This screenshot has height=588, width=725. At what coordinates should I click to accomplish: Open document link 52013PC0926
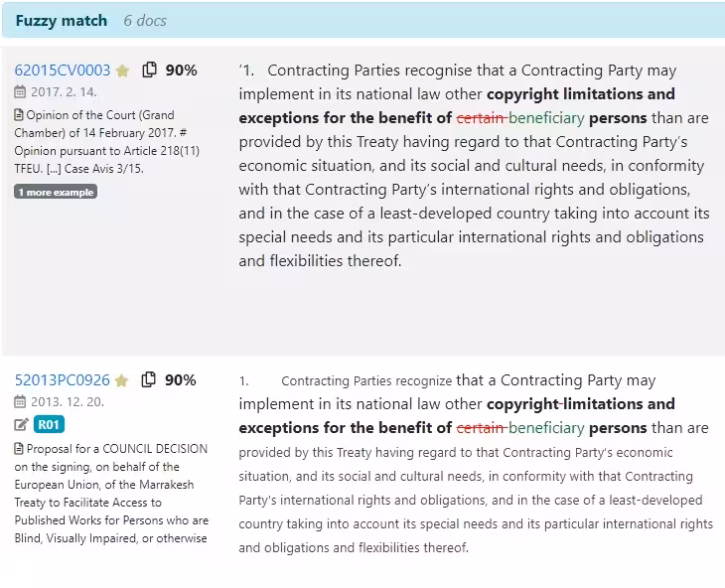[x=63, y=380]
